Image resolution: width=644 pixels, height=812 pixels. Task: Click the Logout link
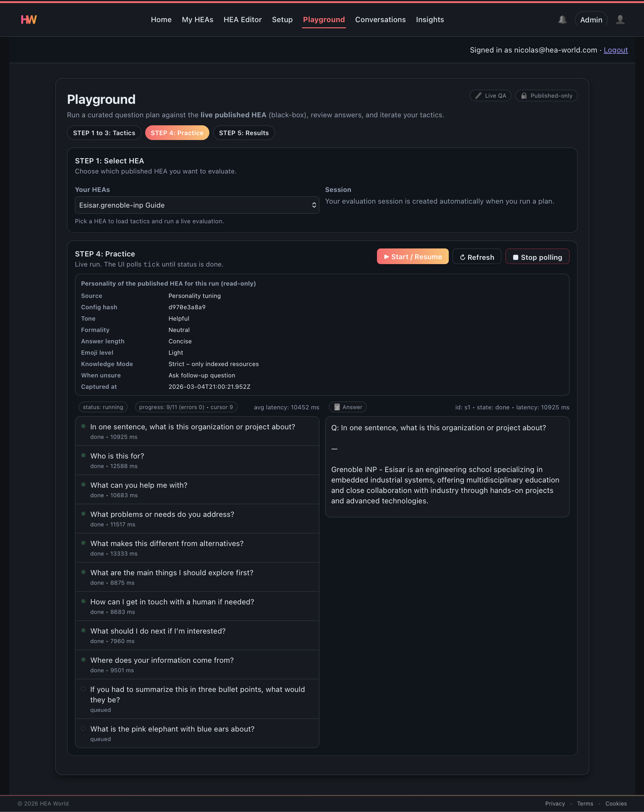(x=615, y=50)
